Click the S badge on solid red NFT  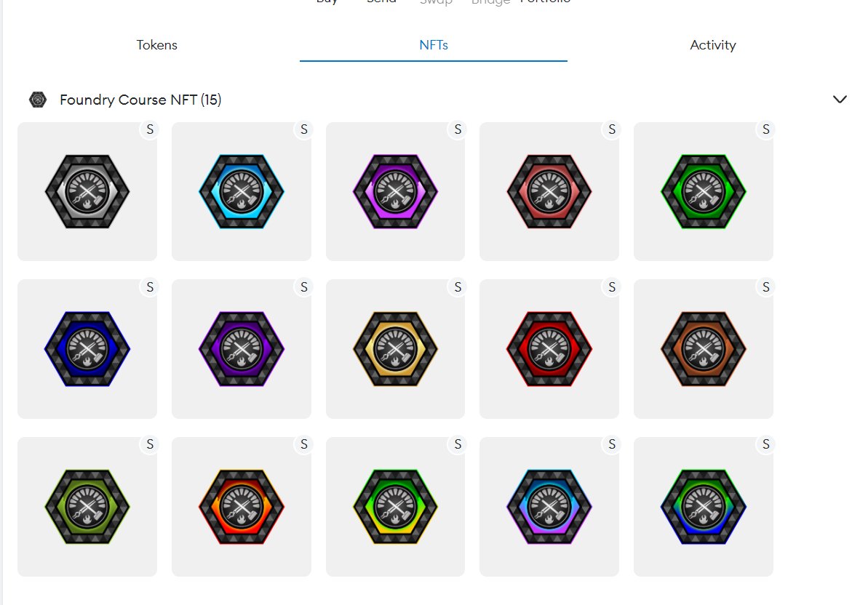coord(612,287)
